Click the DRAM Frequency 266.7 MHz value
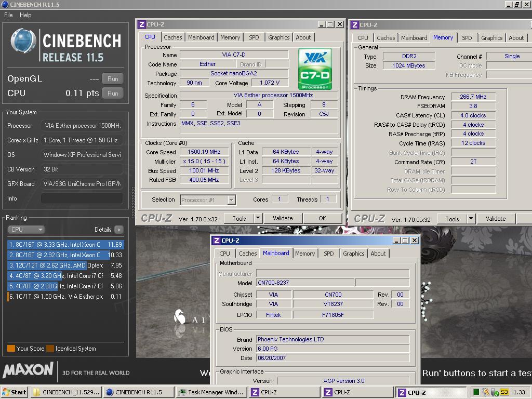This screenshot has width=532, height=399. point(473,97)
